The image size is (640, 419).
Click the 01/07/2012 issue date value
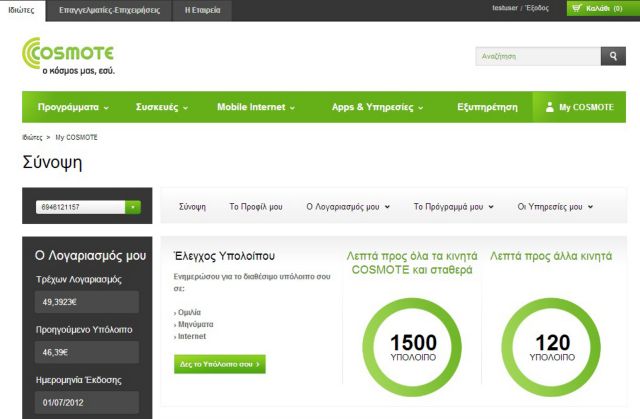click(87, 402)
